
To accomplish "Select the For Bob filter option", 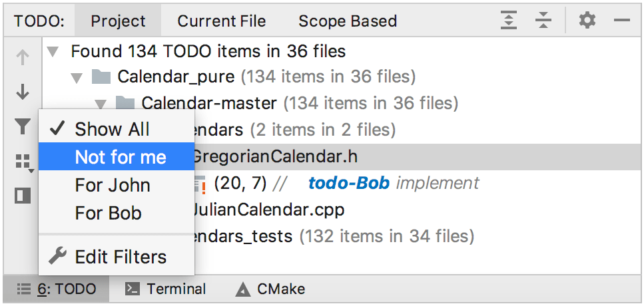I will pyautogui.click(x=108, y=213).
